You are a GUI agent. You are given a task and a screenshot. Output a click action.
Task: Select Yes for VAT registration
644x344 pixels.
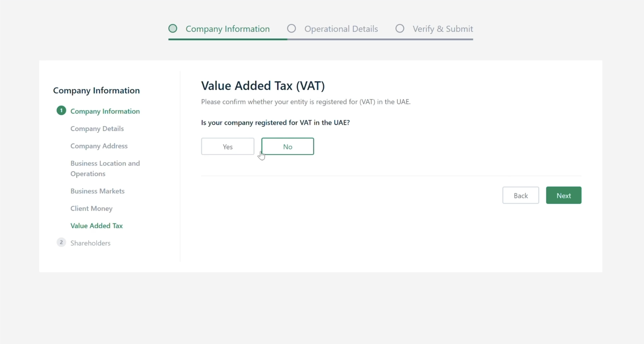(x=228, y=146)
